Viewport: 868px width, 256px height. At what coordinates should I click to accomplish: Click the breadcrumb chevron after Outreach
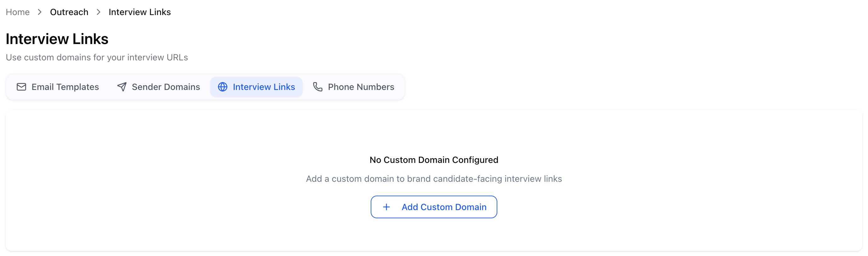tap(98, 12)
